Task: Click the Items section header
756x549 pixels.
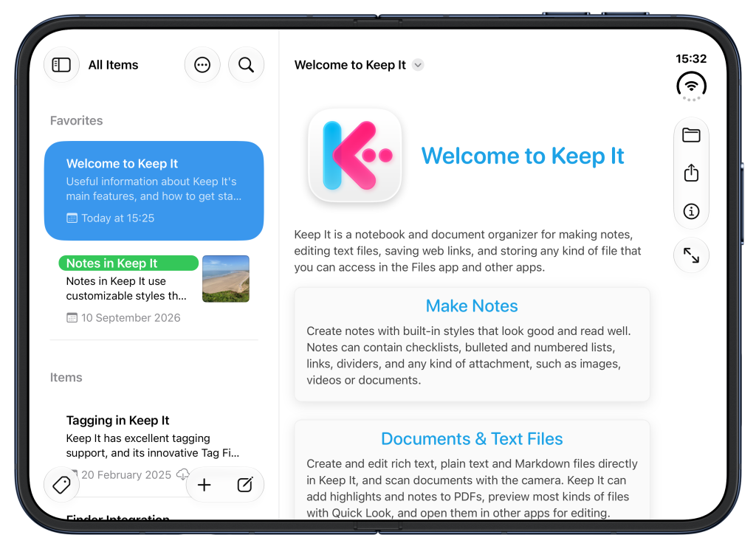Action: pyautogui.click(x=66, y=377)
